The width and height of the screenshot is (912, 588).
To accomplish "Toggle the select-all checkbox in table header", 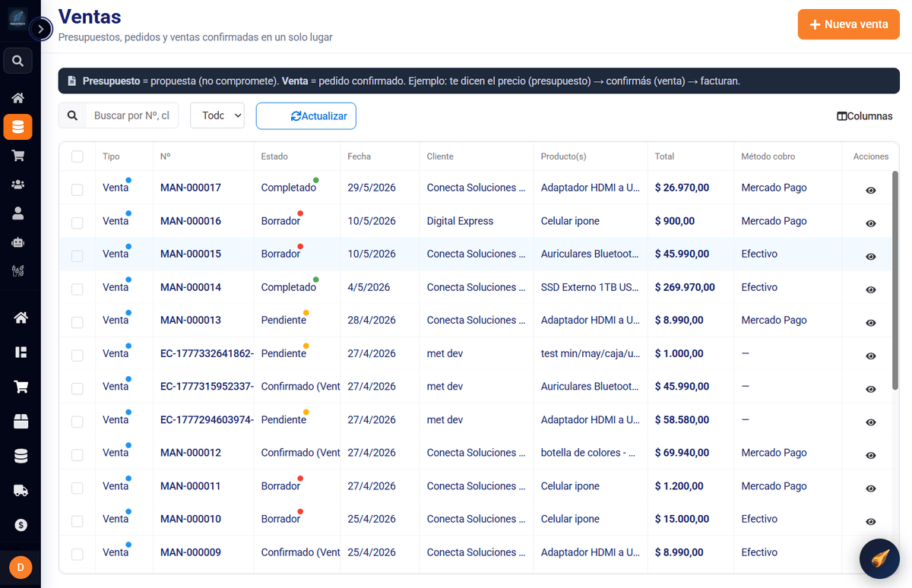I will tap(77, 156).
